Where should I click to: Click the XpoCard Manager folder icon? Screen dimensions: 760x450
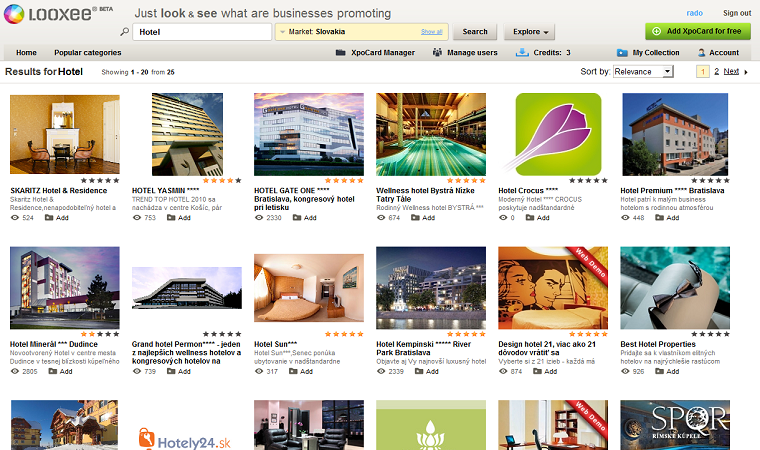click(x=340, y=52)
